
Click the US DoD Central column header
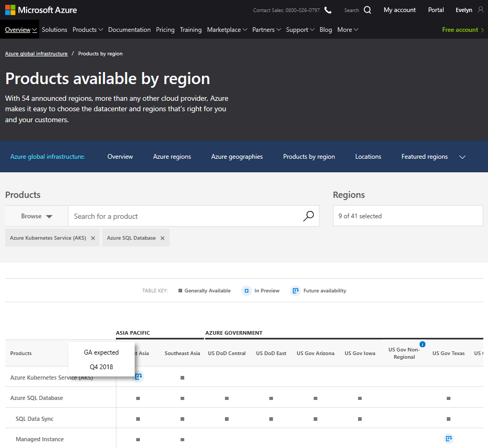pyautogui.click(x=227, y=353)
